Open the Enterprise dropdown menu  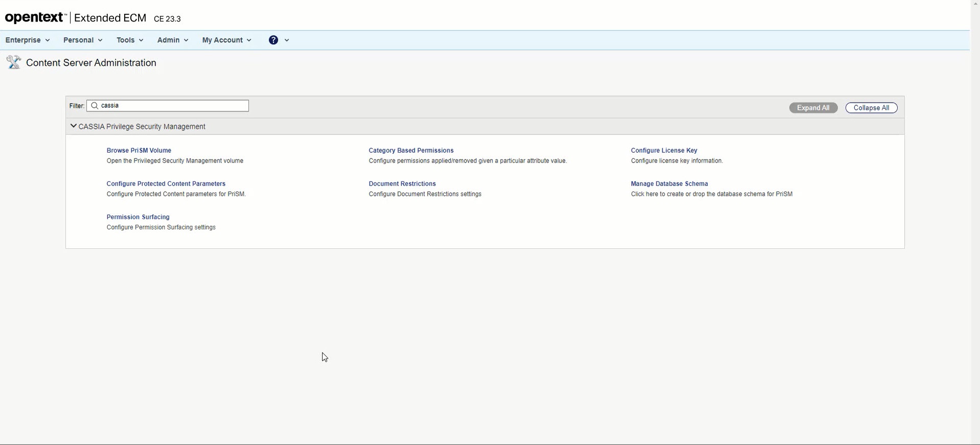click(x=28, y=40)
